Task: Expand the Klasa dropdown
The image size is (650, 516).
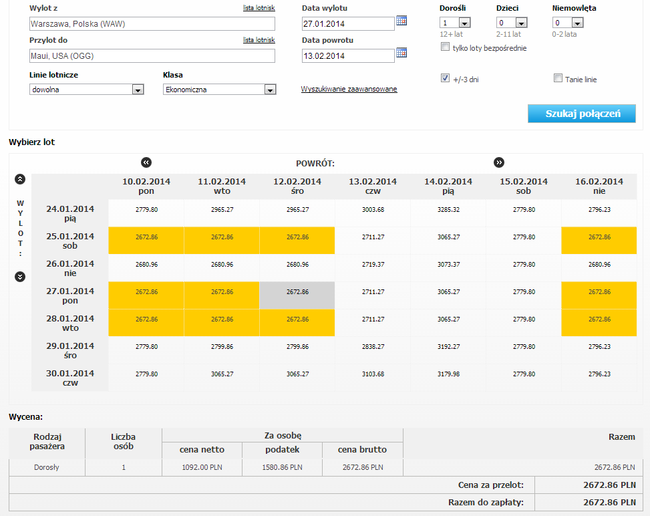Action: pos(220,90)
